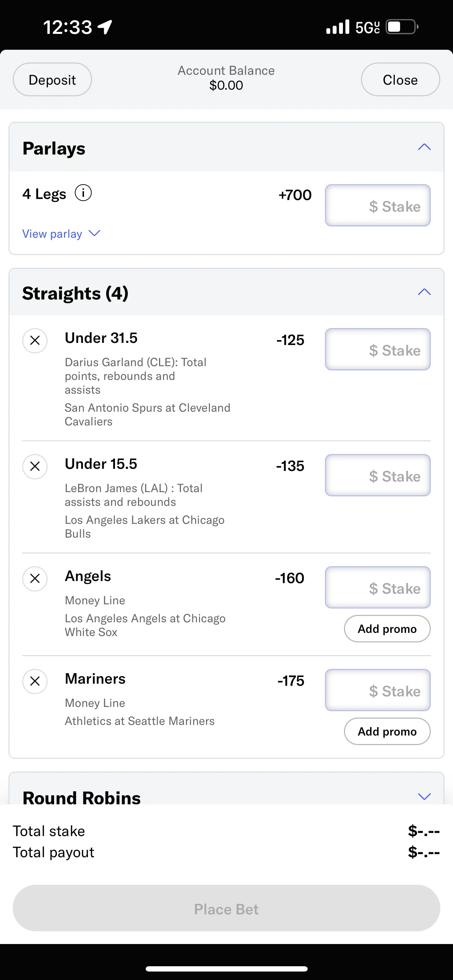453x980 pixels.
Task: Close the bet slip
Action: click(x=400, y=79)
